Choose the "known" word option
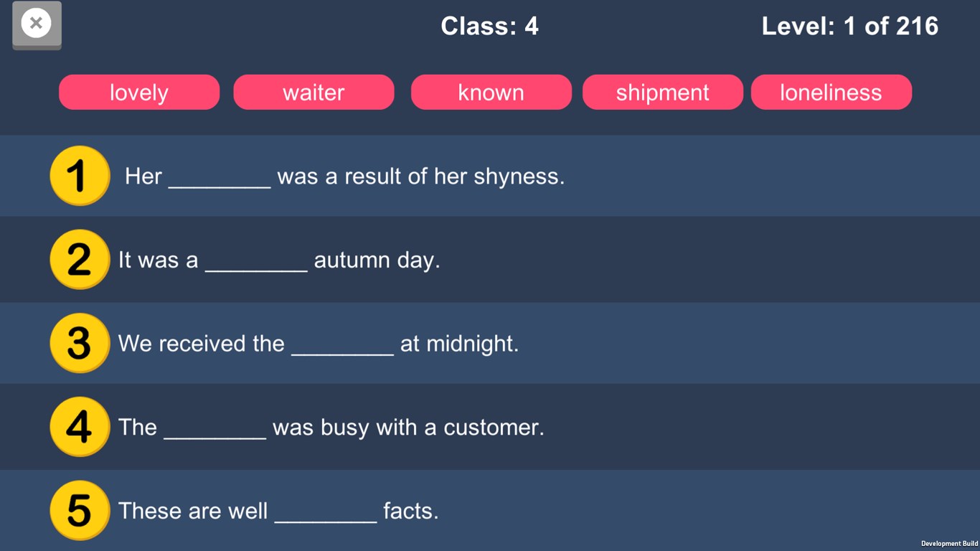Viewport: 980px width, 551px height. click(491, 93)
